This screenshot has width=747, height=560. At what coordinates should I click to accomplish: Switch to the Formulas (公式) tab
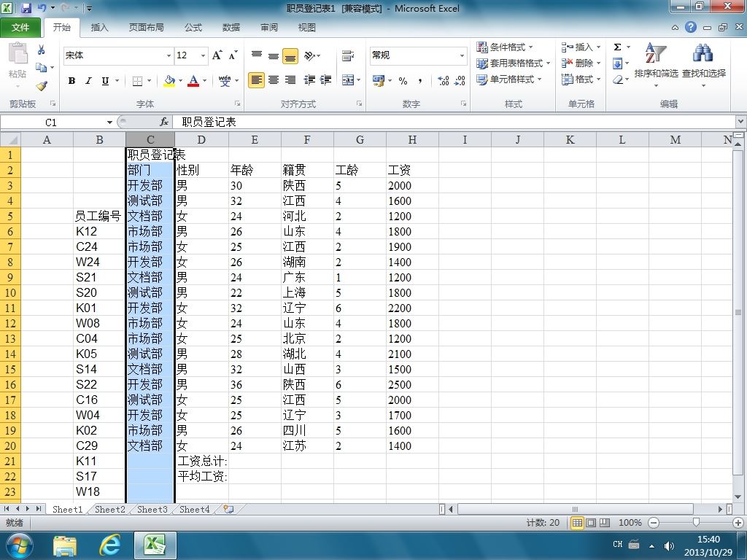[193, 27]
